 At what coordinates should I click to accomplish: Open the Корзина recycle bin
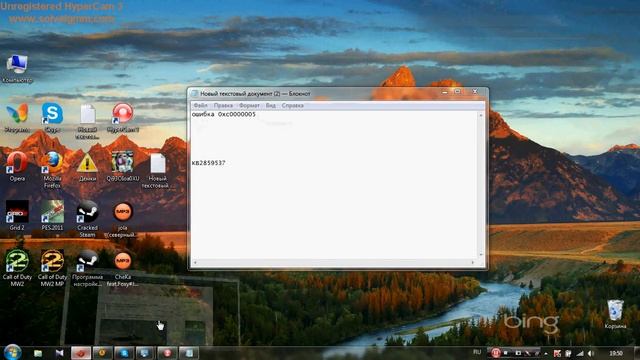click(615, 314)
